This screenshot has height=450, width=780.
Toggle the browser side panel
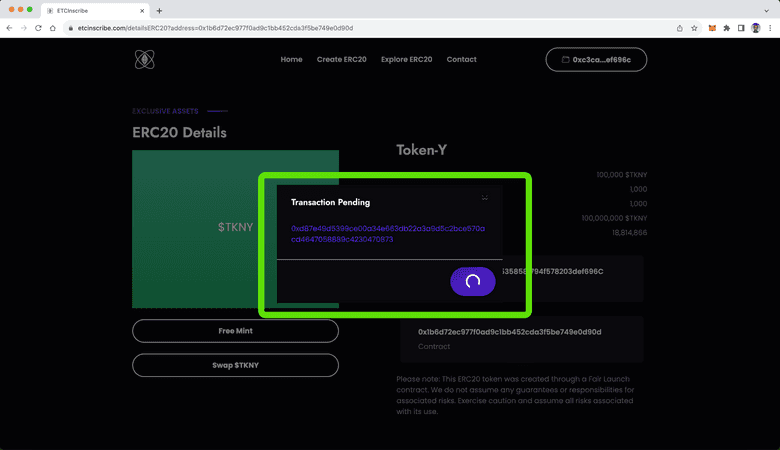coord(741,28)
